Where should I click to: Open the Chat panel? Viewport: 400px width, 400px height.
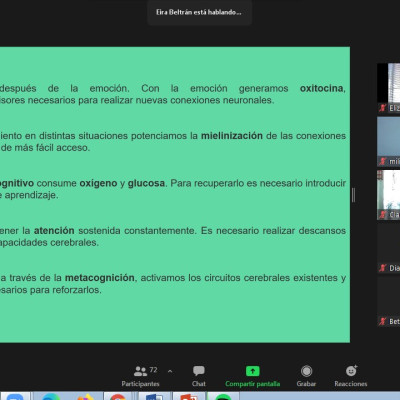[x=199, y=377]
